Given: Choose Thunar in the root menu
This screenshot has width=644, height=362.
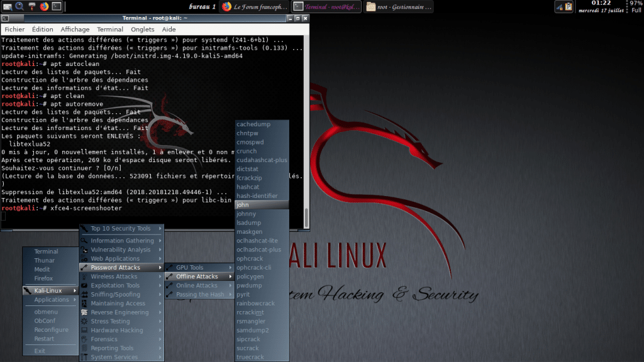Looking at the screenshot, I should click(x=50, y=261).
